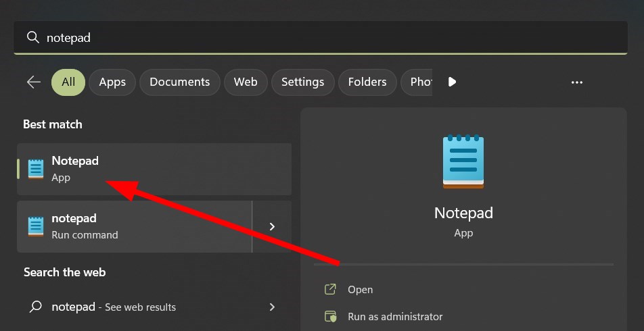Screen dimensions: 644x331
Task: Switch to the Documents filter tab
Action: tap(179, 82)
